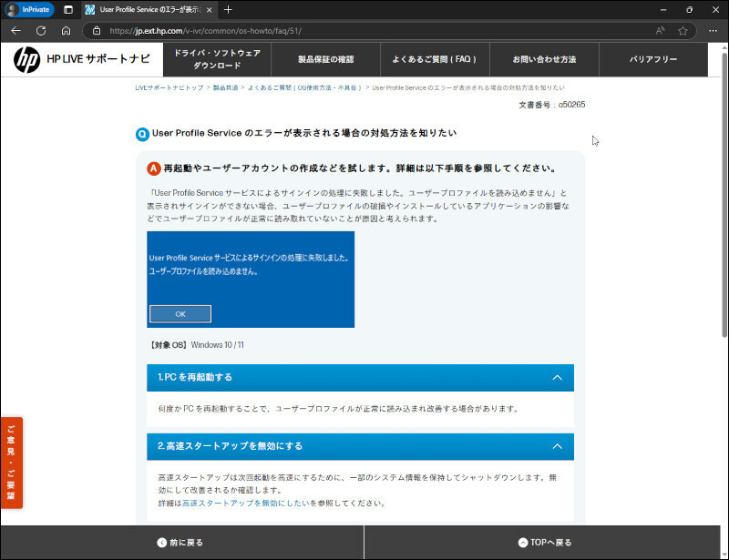
Task: Click TOPへ戻る button
Action: click(x=542, y=543)
